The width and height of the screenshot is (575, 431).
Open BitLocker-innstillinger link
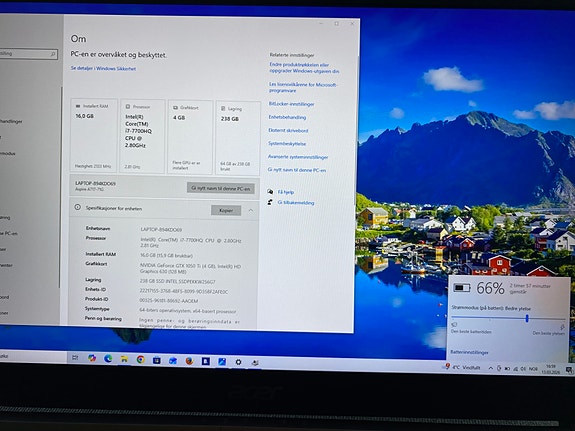click(292, 104)
